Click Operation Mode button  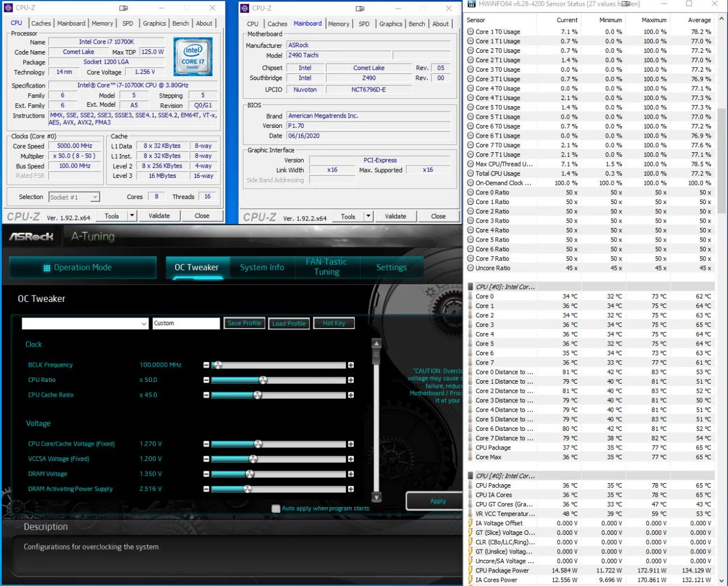click(82, 268)
